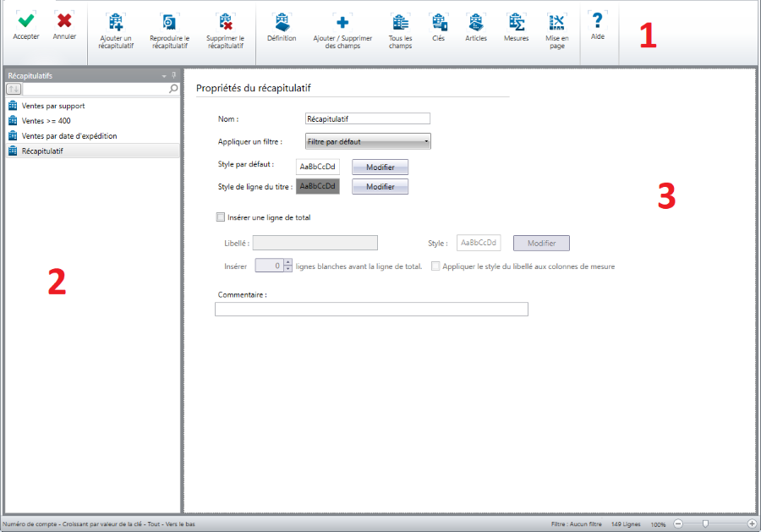761x532 pixels.
Task: Click Supprimer le récapitulatif toolbar icon
Action: tap(225, 22)
